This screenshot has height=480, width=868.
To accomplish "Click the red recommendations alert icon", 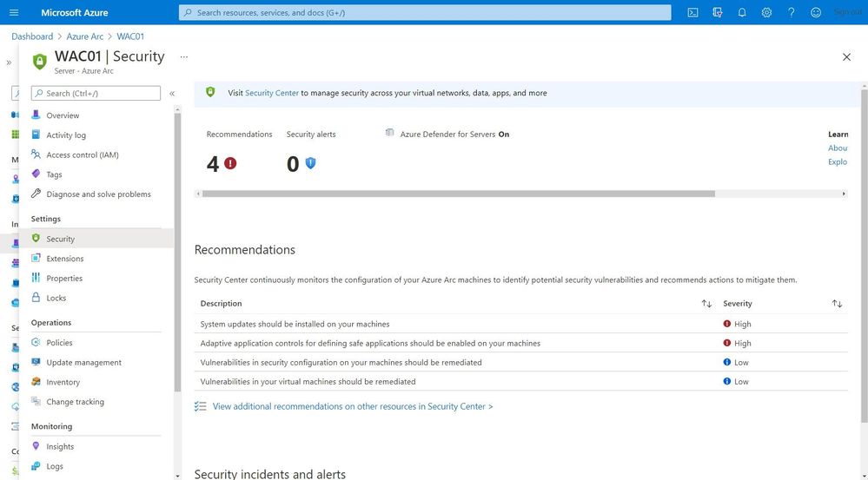I will 230,163.
